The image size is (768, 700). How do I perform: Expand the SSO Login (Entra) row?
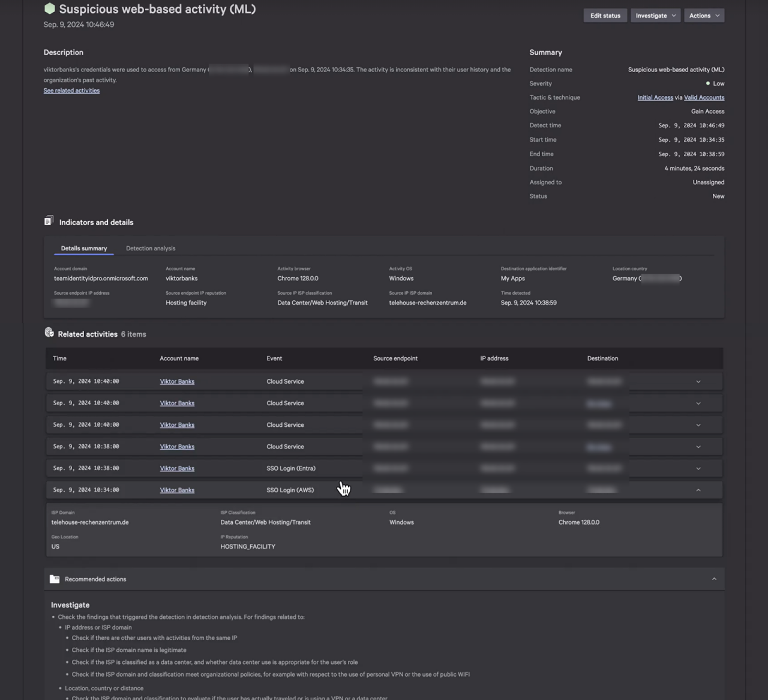click(x=698, y=468)
